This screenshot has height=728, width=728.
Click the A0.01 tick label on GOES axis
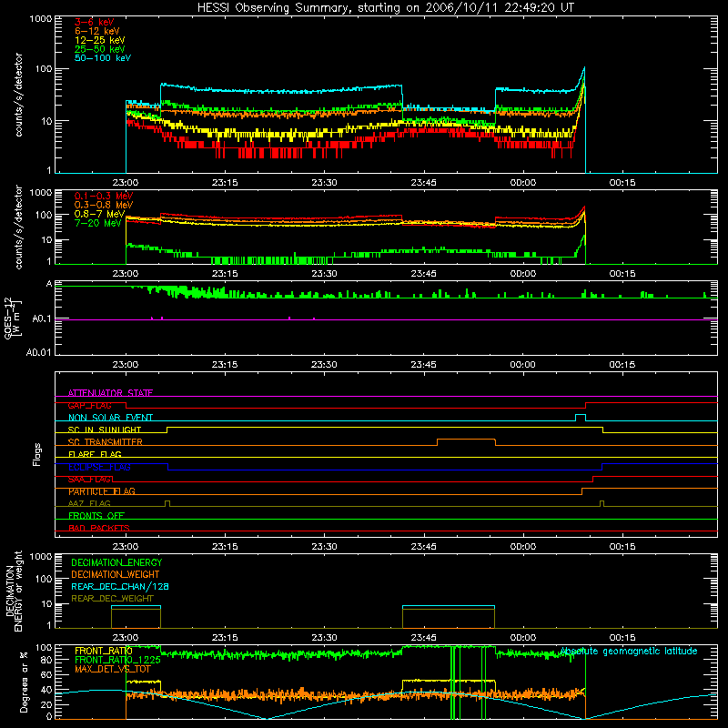tap(38, 352)
